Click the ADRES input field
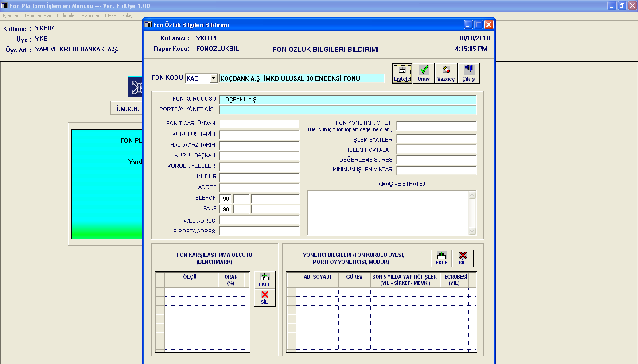Viewport: 638px width, 364px height. tap(259, 188)
